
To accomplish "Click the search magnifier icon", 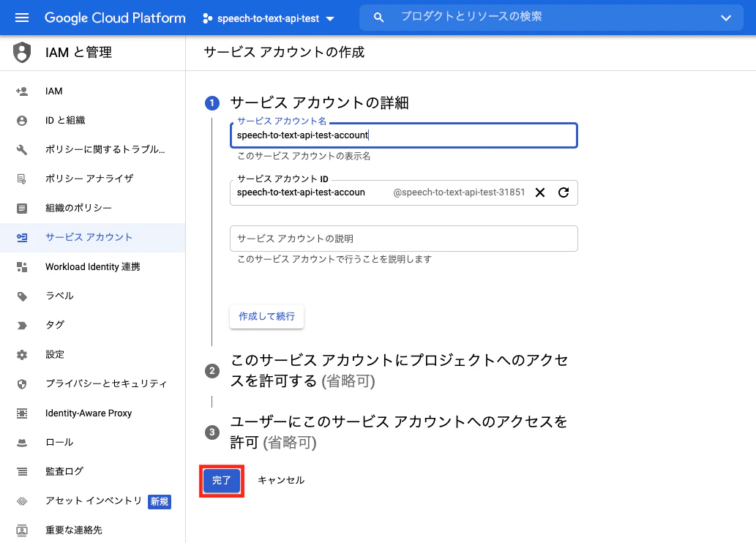I will click(x=378, y=18).
